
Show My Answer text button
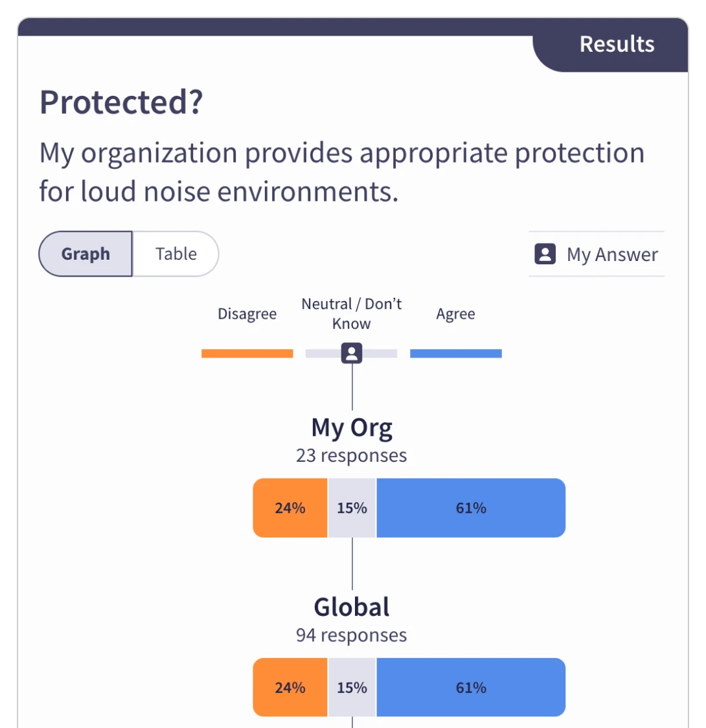pos(612,255)
